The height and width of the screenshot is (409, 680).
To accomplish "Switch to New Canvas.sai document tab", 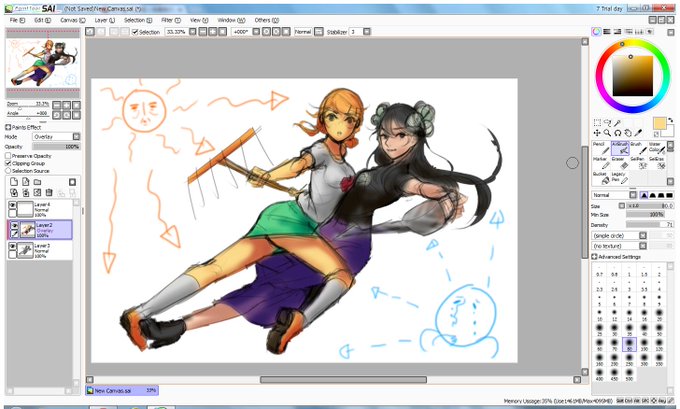I will coord(122,390).
